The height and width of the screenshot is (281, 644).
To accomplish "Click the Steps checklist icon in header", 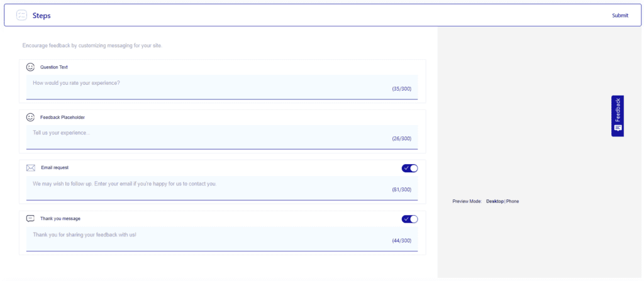I will pyautogui.click(x=21, y=15).
